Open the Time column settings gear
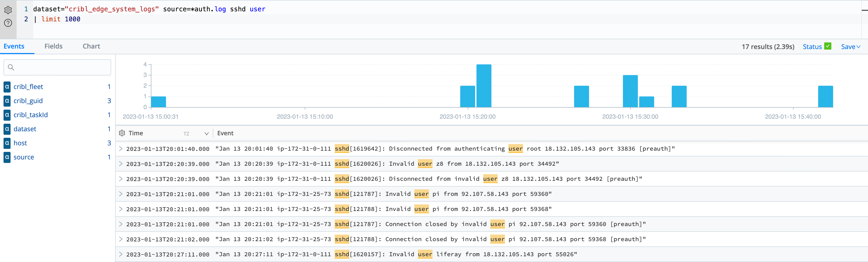This screenshot has height=262, width=868. click(122, 133)
